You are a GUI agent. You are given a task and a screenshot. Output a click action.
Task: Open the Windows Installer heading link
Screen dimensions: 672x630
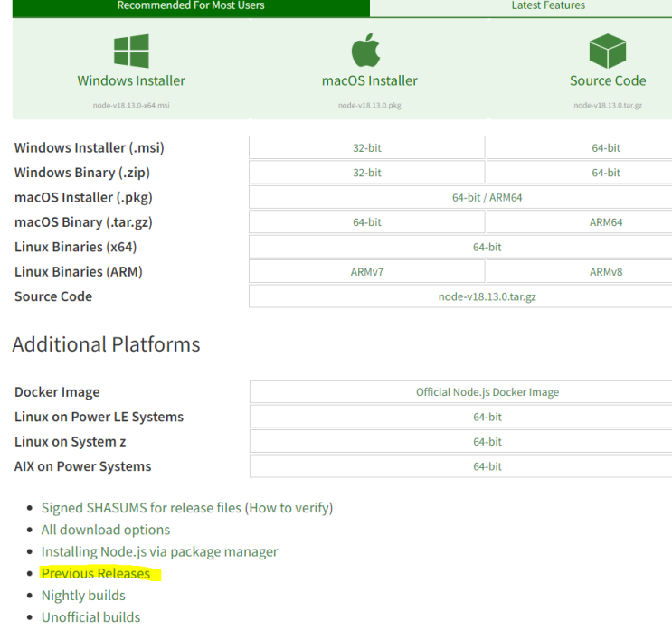[x=131, y=80]
